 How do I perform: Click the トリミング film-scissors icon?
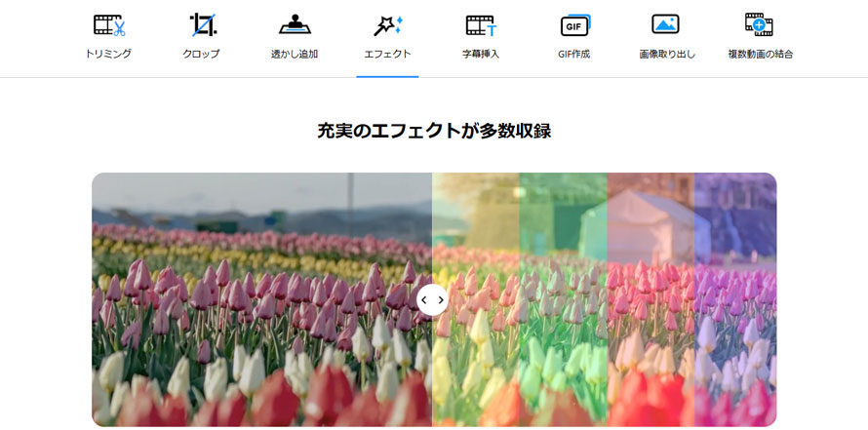point(109,25)
